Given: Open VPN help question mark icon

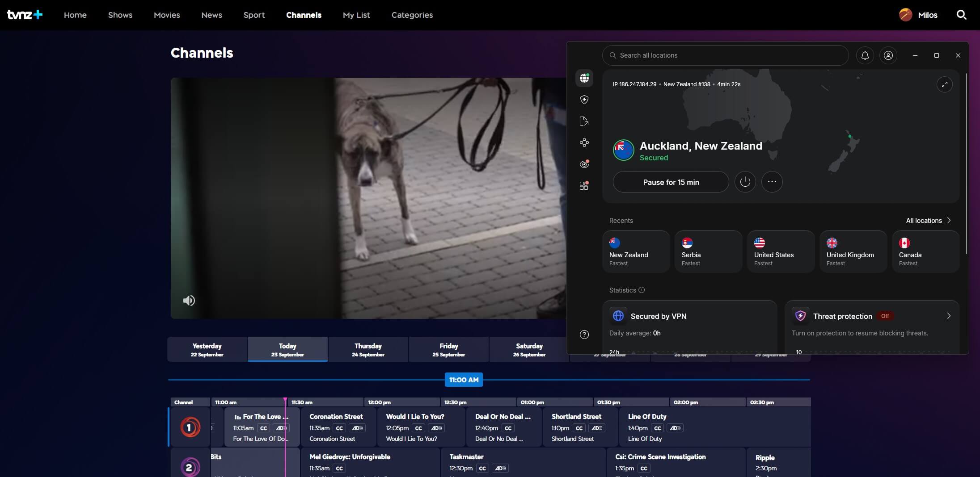Looking at the screenshot, I should [x=584, y=335].
